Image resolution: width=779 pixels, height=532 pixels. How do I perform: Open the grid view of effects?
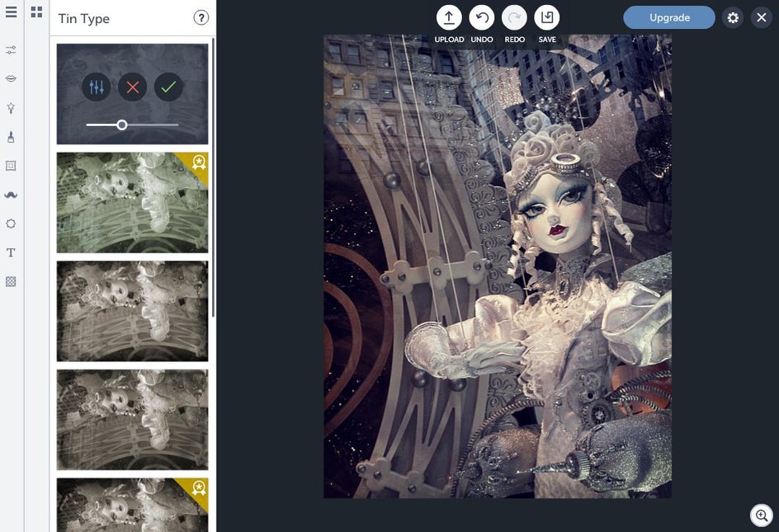pos(36,12)
